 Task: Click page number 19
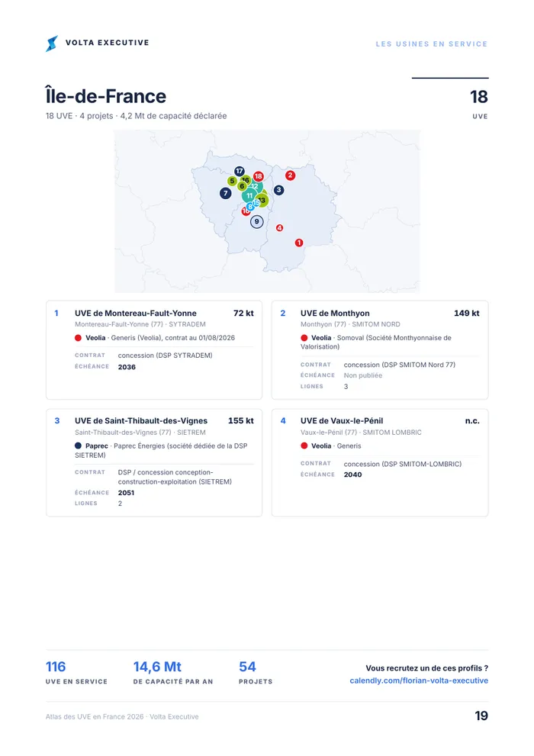[481, 716]
